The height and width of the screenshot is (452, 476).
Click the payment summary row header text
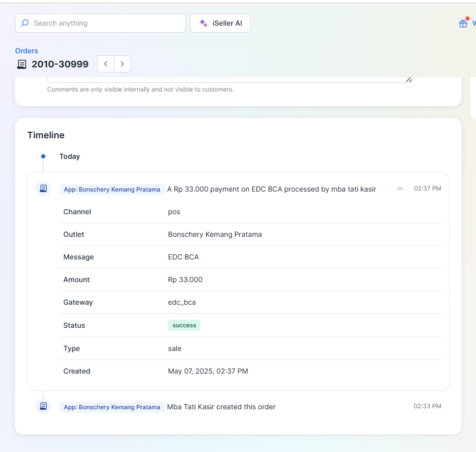[x=271, y=189]
